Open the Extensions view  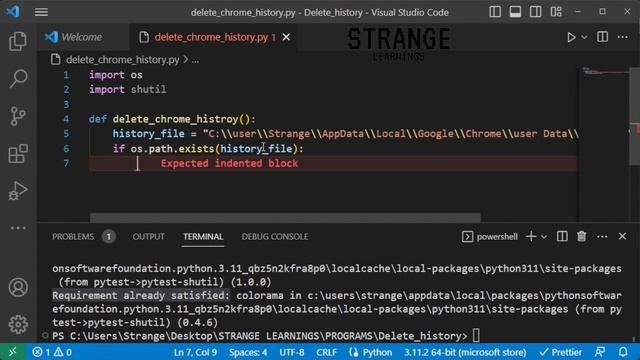(x=18, y=153)
